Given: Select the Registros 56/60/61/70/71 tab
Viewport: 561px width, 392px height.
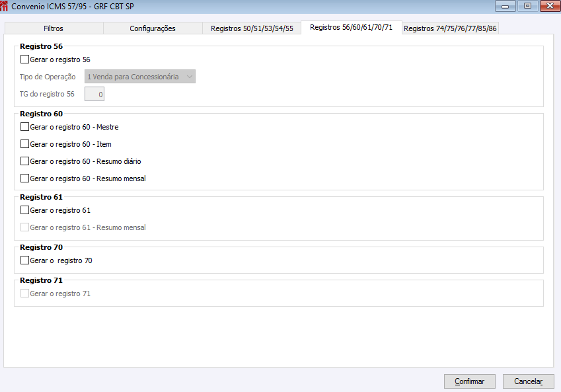Looking at the screenshot, I should coord(352,27).
